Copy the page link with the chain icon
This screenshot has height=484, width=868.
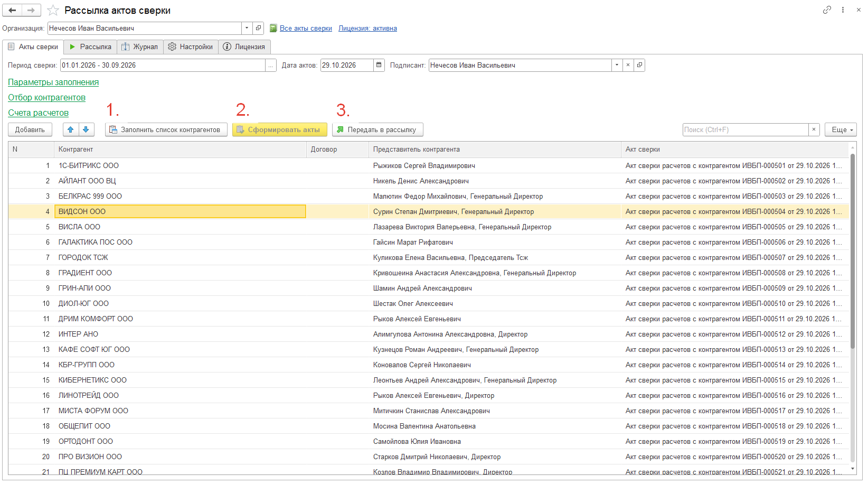827,10
